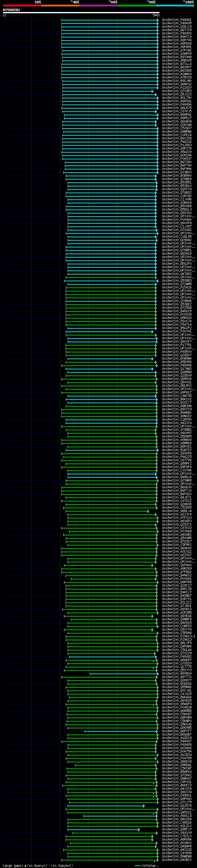Click the cyan ~100% identity legend bar
The image size is (197, 868).
[x=175, y=6]
